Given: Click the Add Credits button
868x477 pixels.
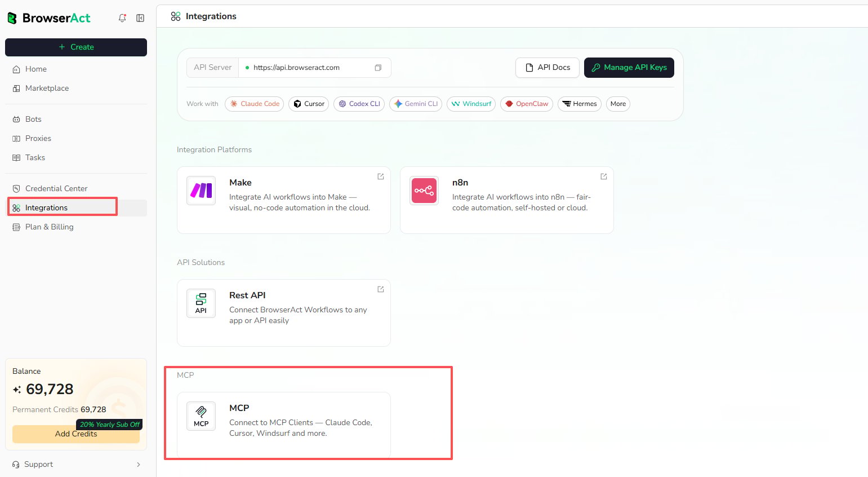Looking at the screenshot, I should click(x=76, y=434).
